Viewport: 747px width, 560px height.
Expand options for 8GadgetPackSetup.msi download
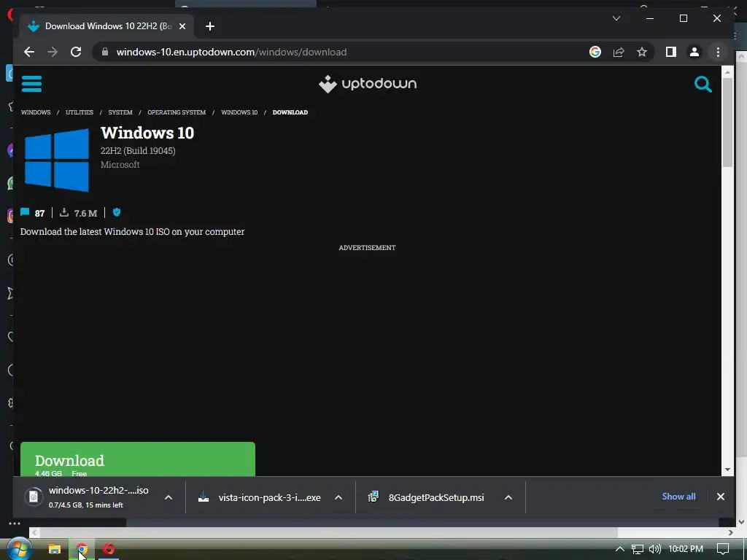(x=508, y=497)
